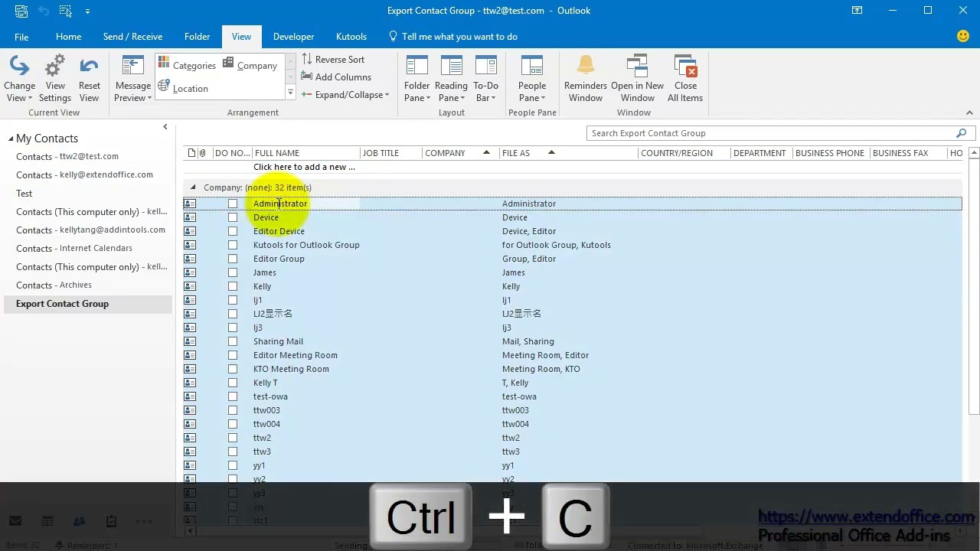Click the contact list scrollbar up arrow
The height and width of the screenshot is (551, 980).
click(974, 153)
